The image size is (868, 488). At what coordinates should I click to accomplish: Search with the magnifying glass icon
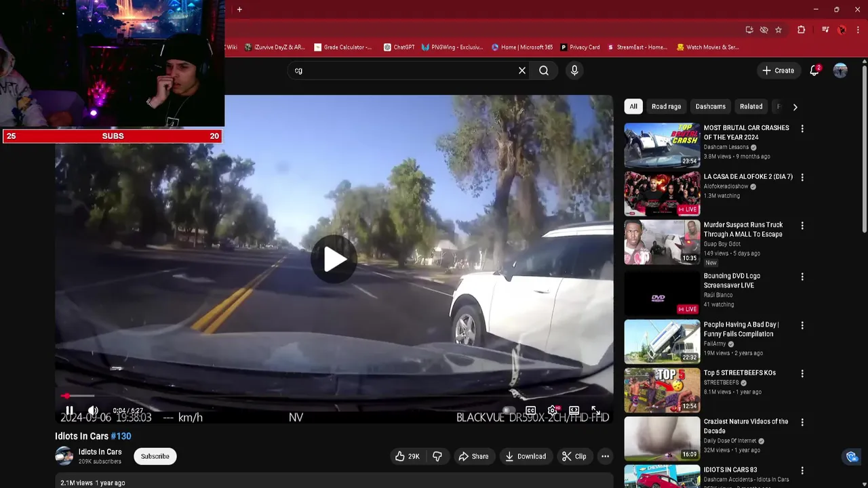(544, 70)
